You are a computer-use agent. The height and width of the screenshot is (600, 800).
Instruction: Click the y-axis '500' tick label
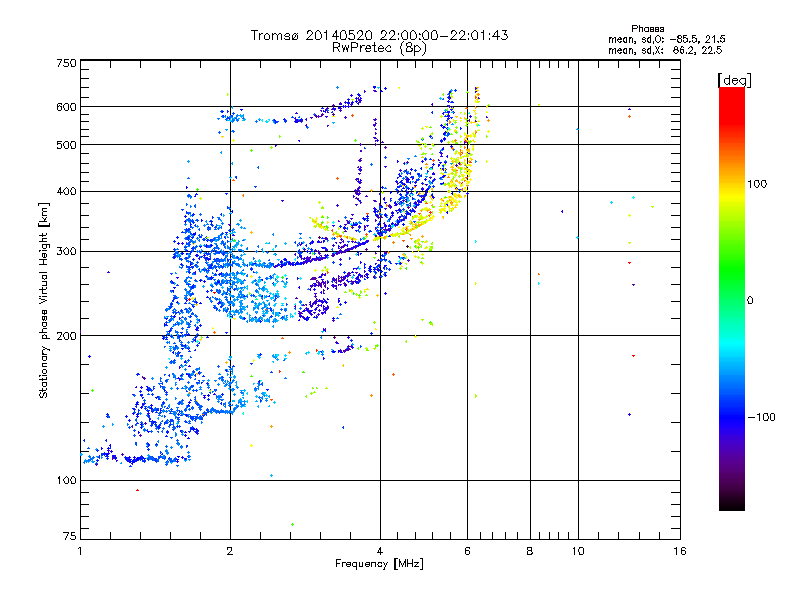tap(66, 145)
